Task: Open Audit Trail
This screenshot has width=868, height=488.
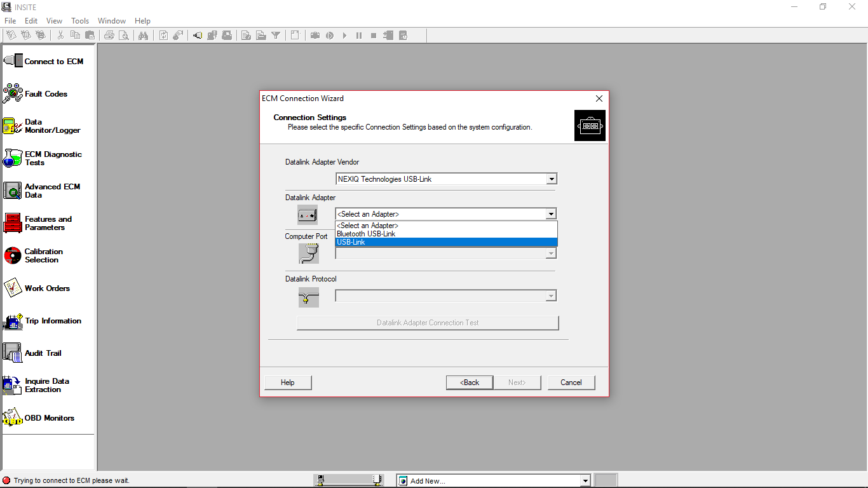Action: point(32,353)
